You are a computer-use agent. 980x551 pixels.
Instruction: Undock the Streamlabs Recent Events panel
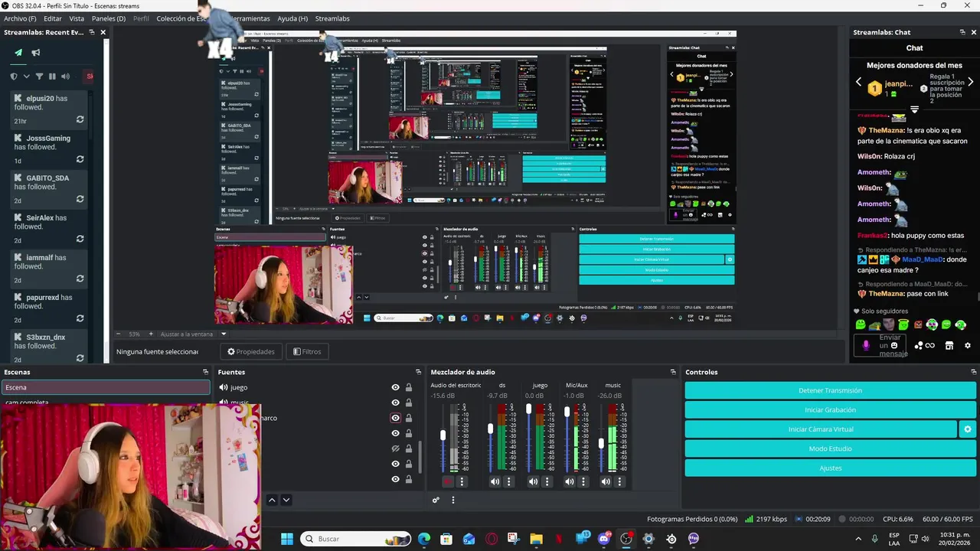pyautogui.click(x=92, y=32)
